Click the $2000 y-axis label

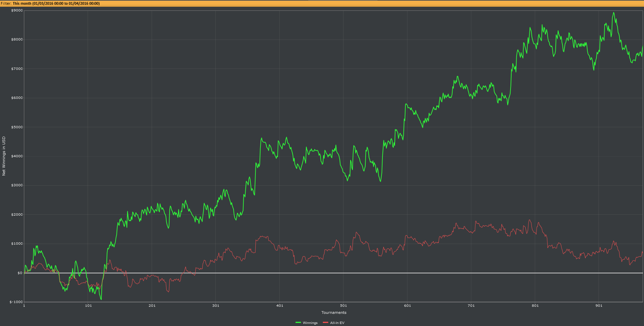tap(17, 215)
